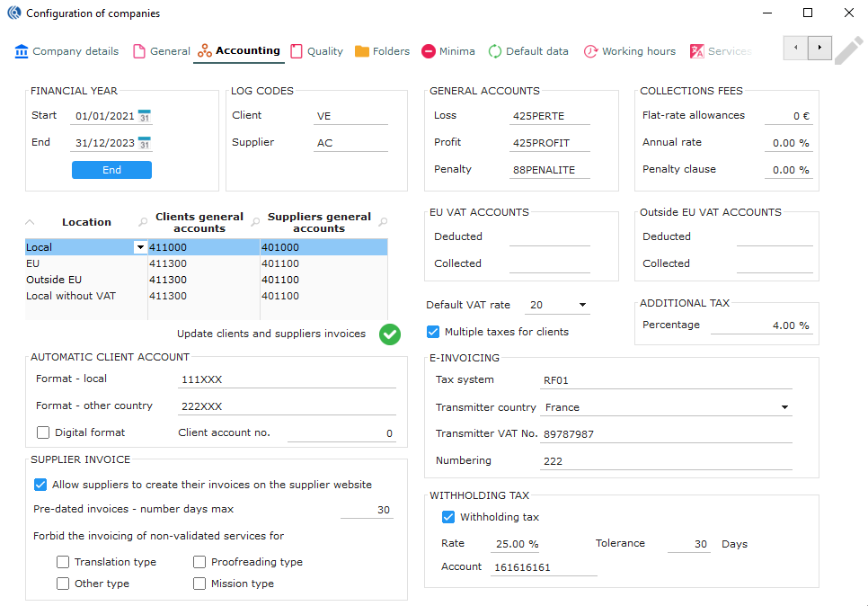The image size is (868, 606).
Task: Switch to the Company details tab
Action: [x=66, y=51]
